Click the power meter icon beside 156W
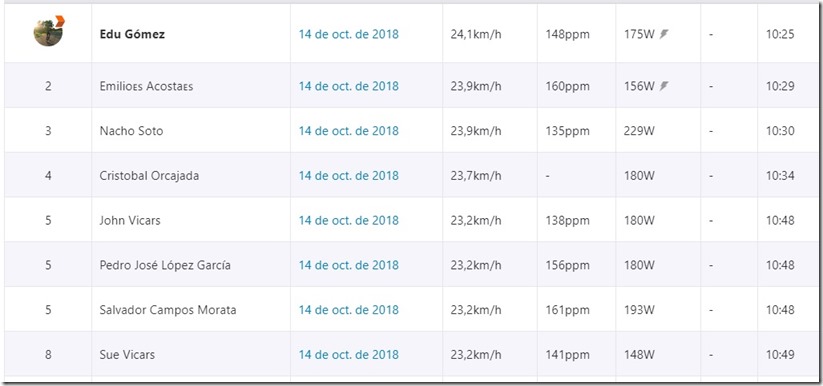 pos(664,86)
